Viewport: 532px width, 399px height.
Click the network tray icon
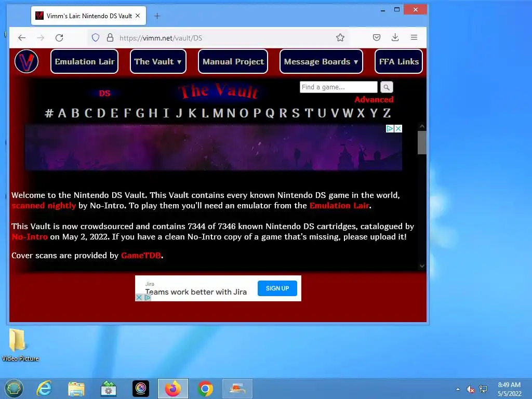pyautogui.click(x=483, y=389)
